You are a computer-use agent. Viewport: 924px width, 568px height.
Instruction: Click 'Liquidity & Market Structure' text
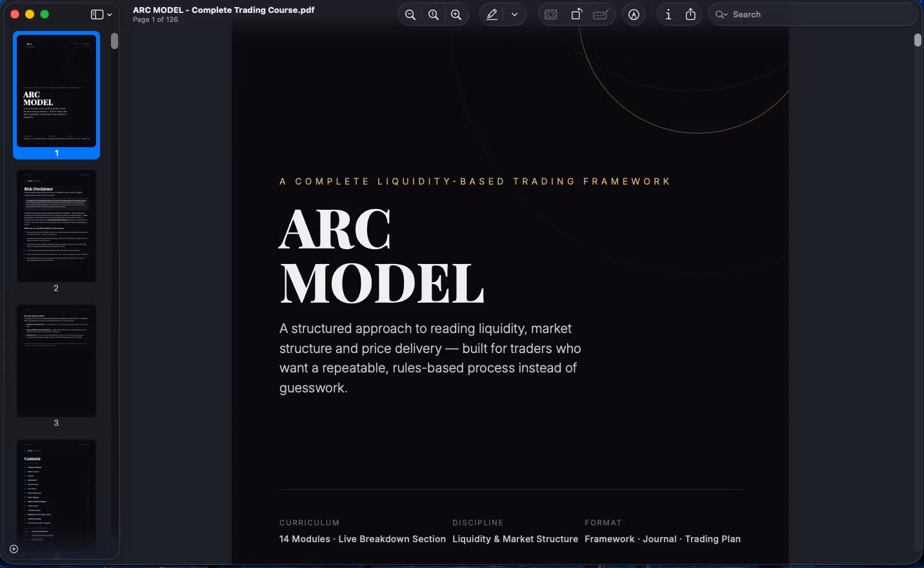[515, 539]
